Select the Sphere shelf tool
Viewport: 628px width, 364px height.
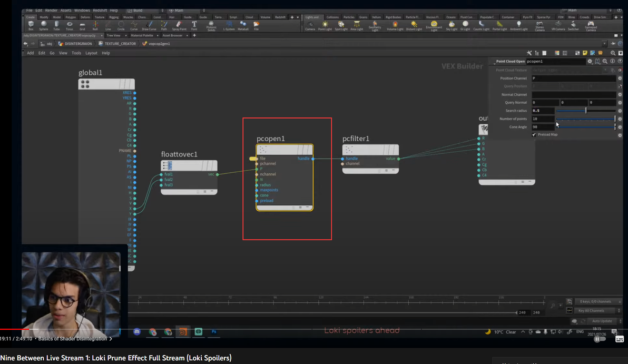(x=44, y=25)
